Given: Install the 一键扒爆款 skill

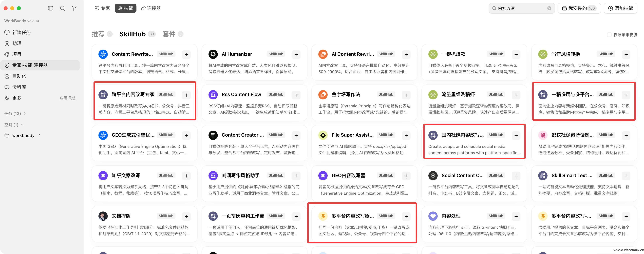Looking at the screenshot, I should [x=516, y=54].
